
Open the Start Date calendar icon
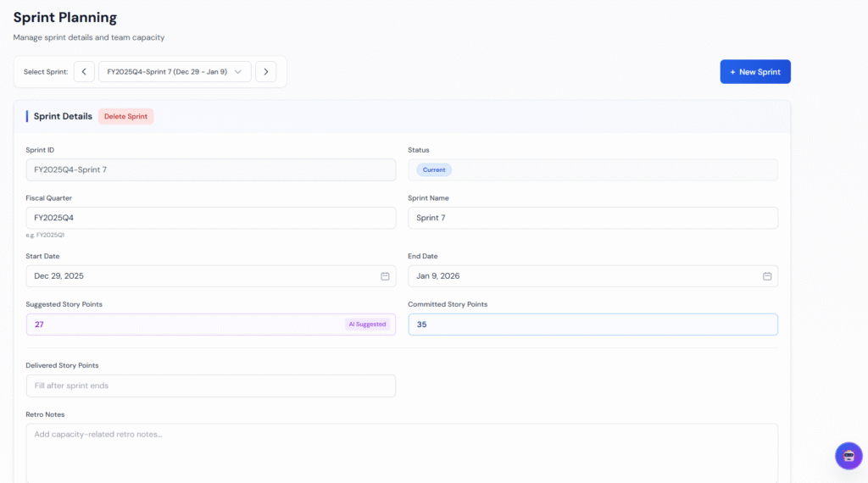[385, 276]
